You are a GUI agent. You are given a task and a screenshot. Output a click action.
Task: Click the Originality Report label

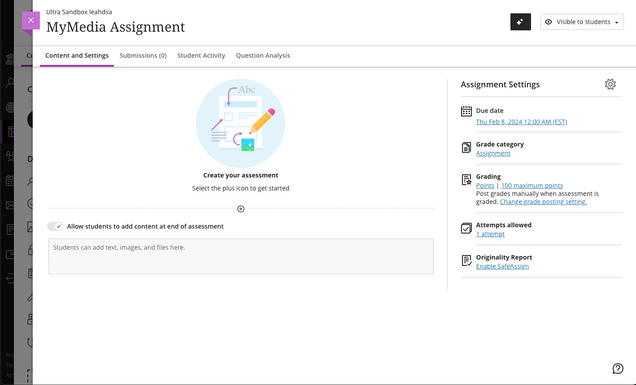504,257
